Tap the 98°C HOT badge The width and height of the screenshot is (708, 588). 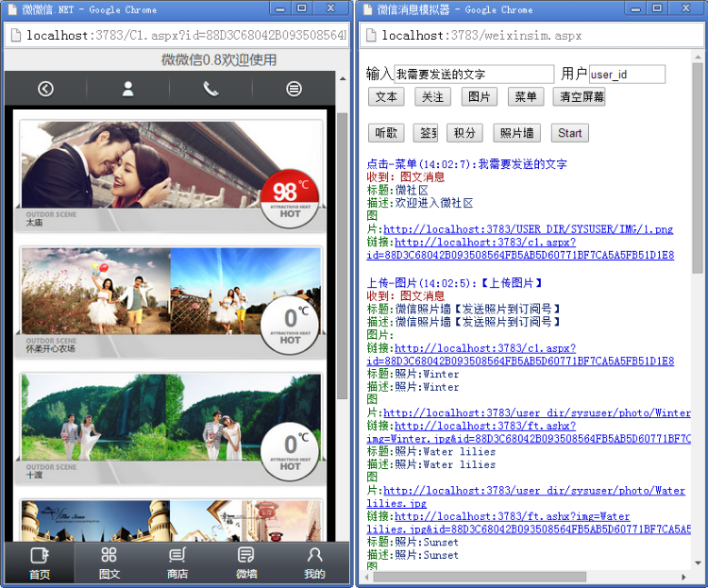click(290, 199)
